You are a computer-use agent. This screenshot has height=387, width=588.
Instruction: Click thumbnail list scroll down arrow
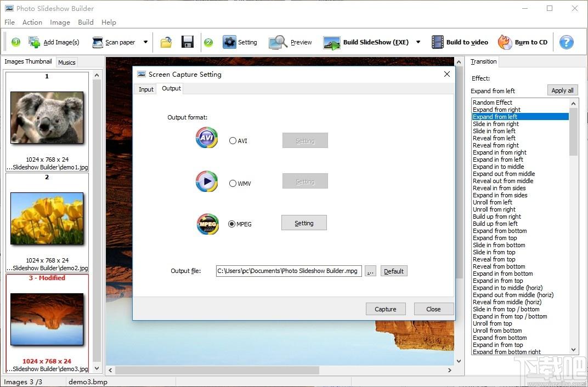click(97, 368)
